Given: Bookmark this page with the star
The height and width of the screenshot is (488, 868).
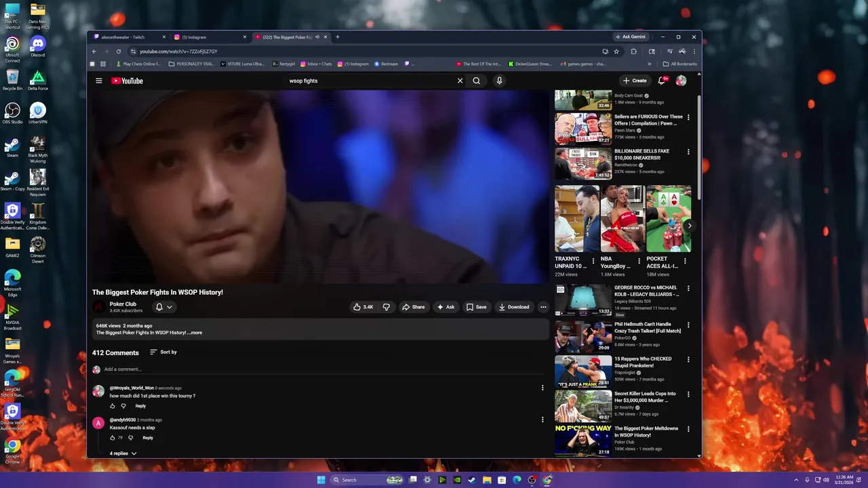Looking at the screenshot, I should coord(616,52).
